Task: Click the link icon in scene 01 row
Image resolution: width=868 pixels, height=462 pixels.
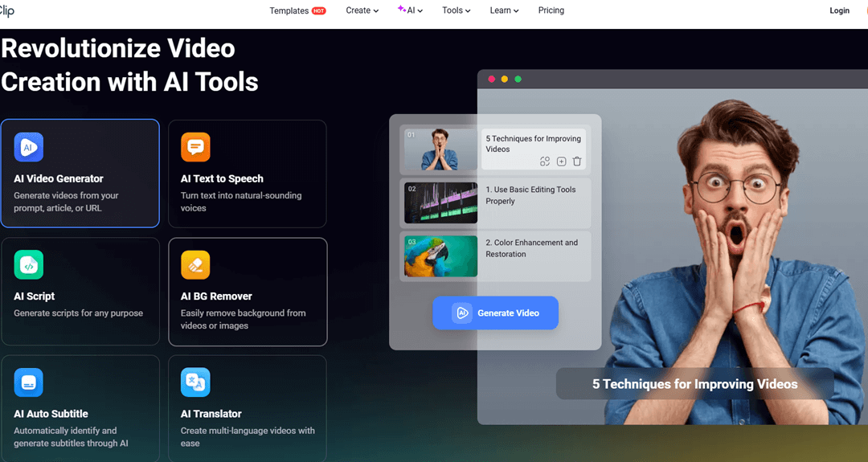Action: coord(545,161)
